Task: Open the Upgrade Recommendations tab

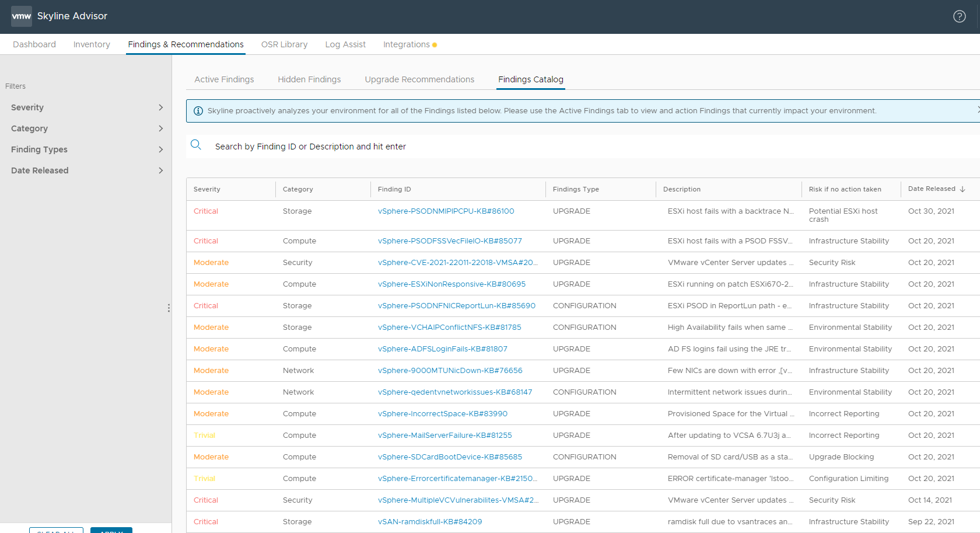Action: [x=419, y=79]
